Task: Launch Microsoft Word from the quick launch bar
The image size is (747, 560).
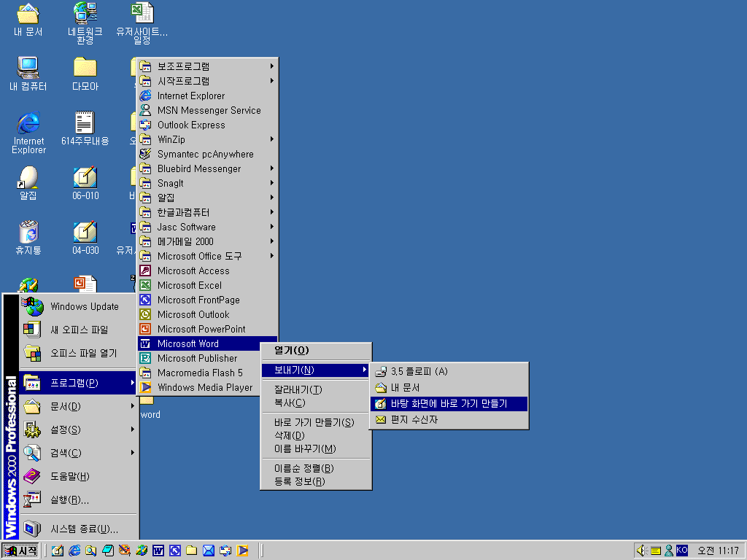Action: 158,551
